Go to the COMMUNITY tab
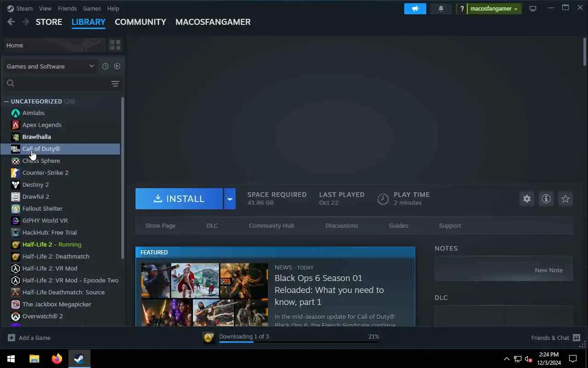588x368 pixels. point(141,22)
